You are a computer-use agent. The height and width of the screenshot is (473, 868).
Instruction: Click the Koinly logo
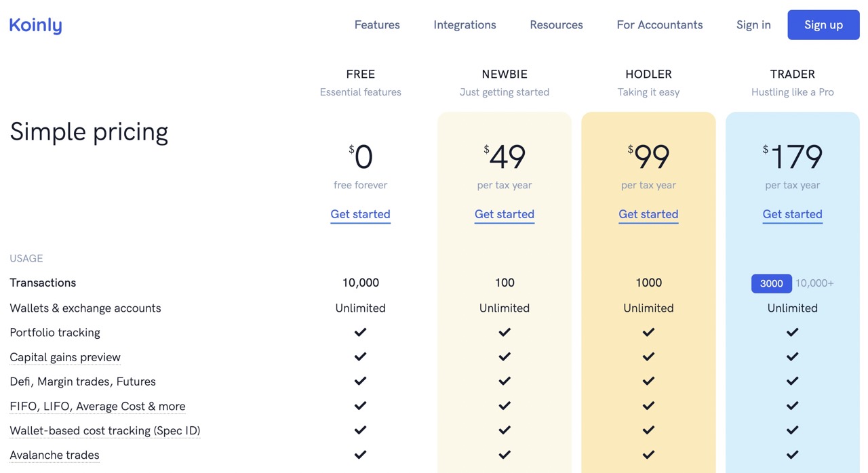click(35, 24)
